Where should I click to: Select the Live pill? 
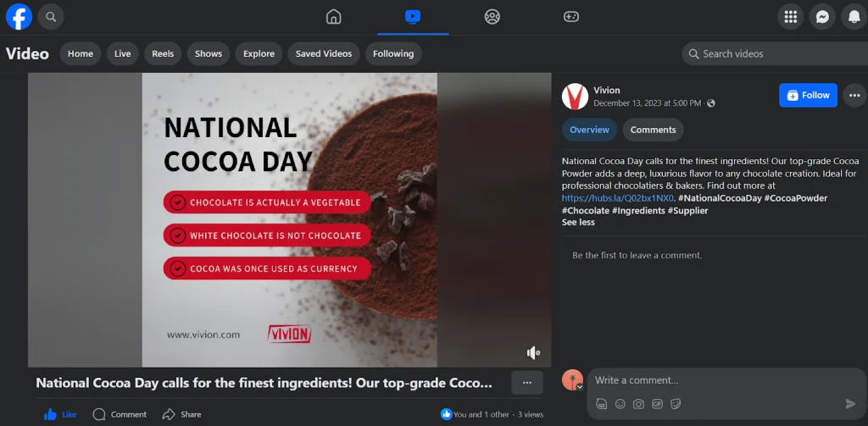coord(122,53)
